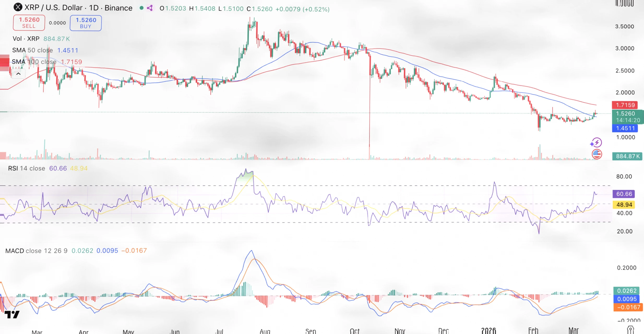Click the Jul date on time axis
This screenshot has height=334, width=644.
coord(220,331)
